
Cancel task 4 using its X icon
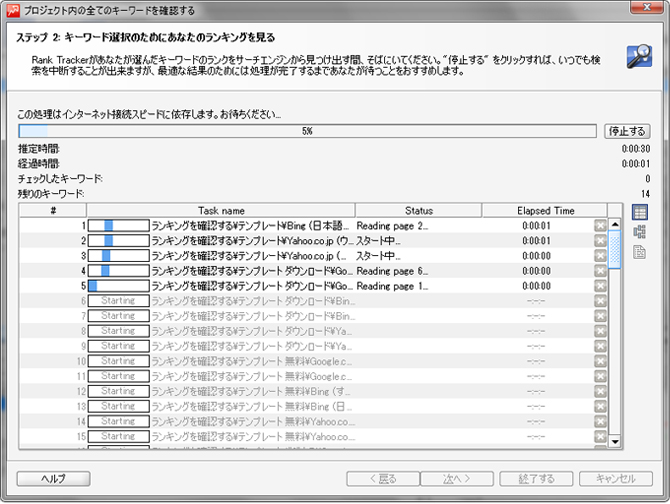pyautogui.click(x=600, y=271)
